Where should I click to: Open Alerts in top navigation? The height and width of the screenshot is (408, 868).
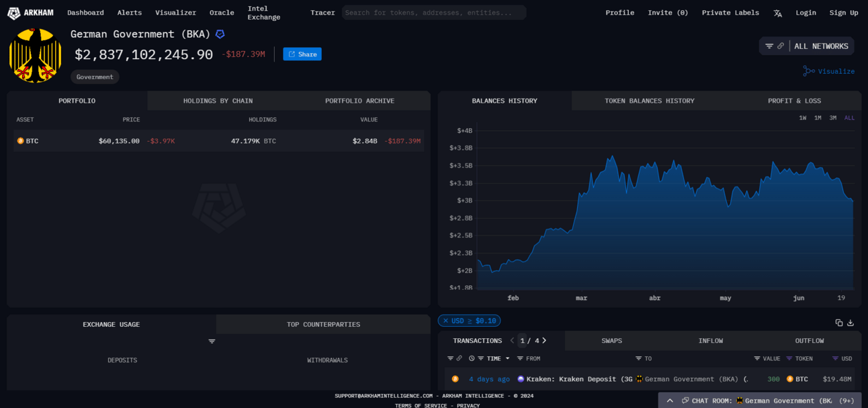(x=130, y=13)
